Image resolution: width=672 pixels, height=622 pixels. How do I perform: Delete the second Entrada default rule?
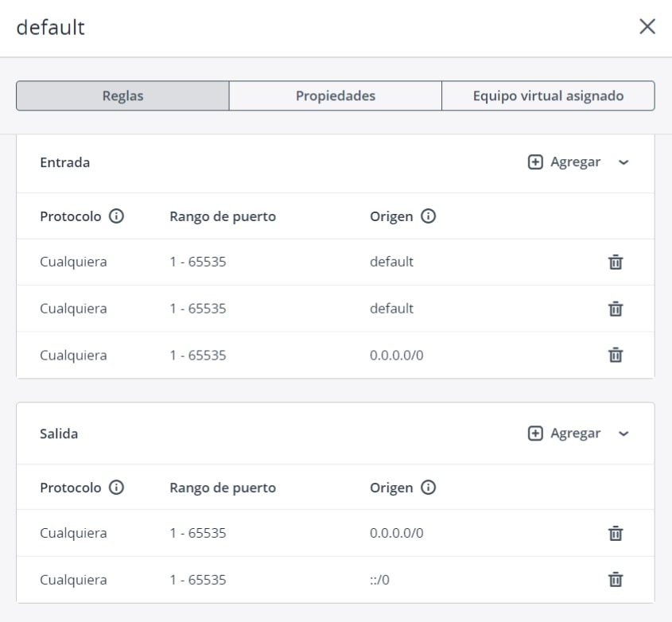click(616, 309)
